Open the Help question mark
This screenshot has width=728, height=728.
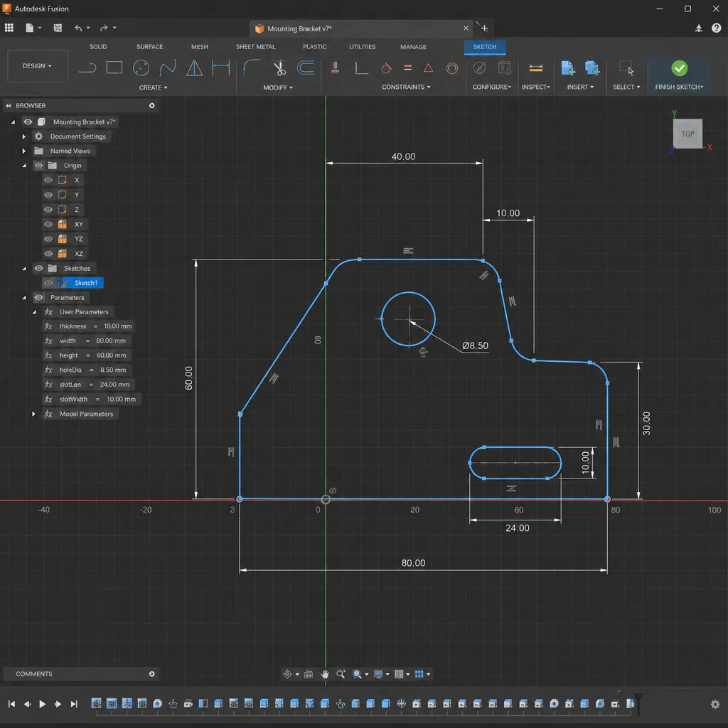point(717,28)
